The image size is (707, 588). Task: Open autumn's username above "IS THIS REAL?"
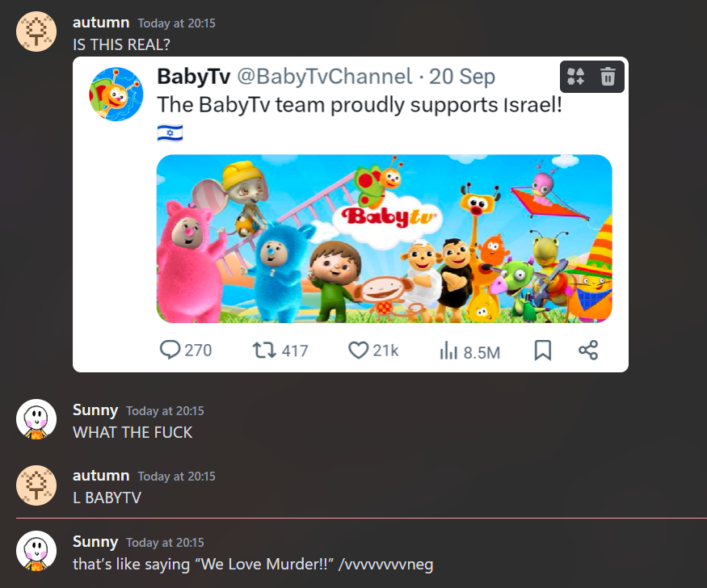click(x=101, y=23)
